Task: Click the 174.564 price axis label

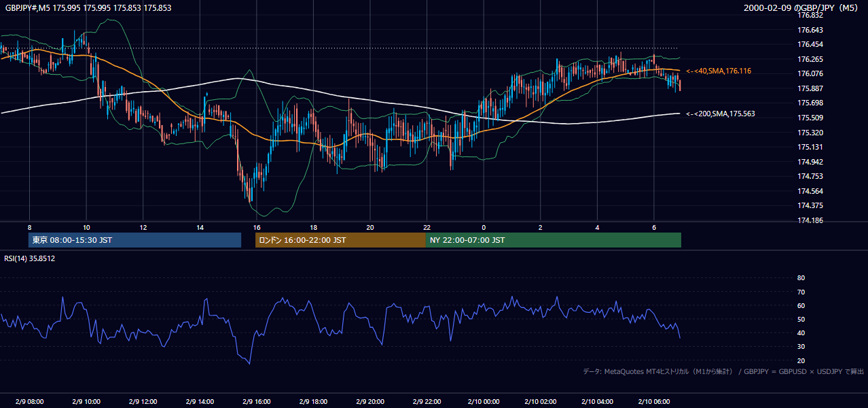Action: pos(810,191)
